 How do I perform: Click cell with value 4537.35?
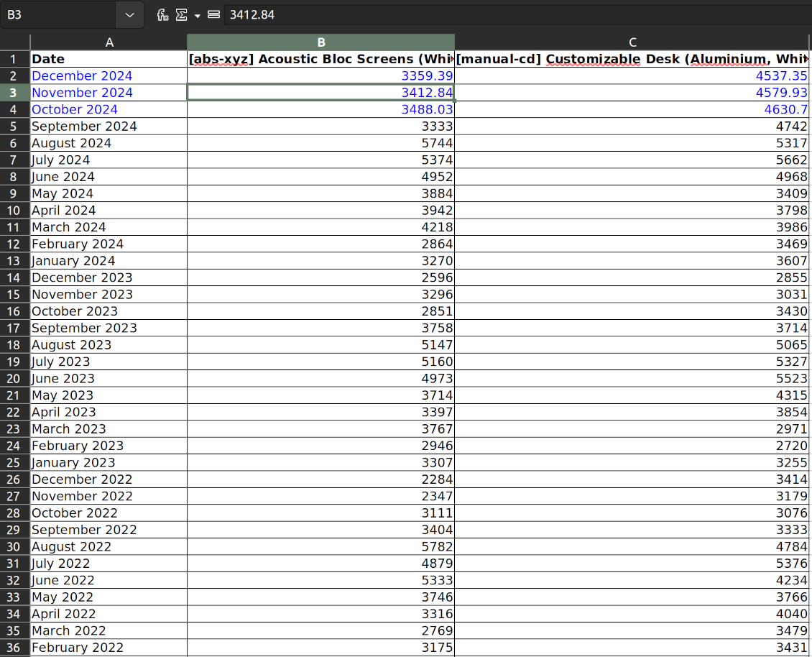[632, 75]
